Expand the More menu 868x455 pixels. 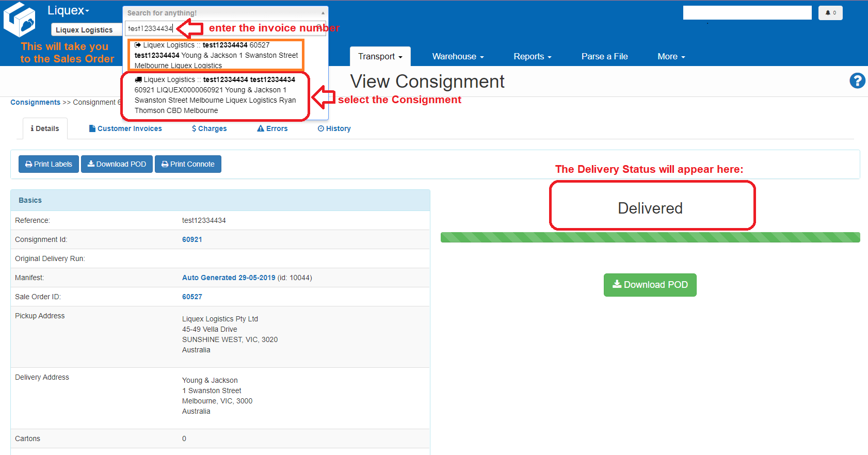pos(671,56)
